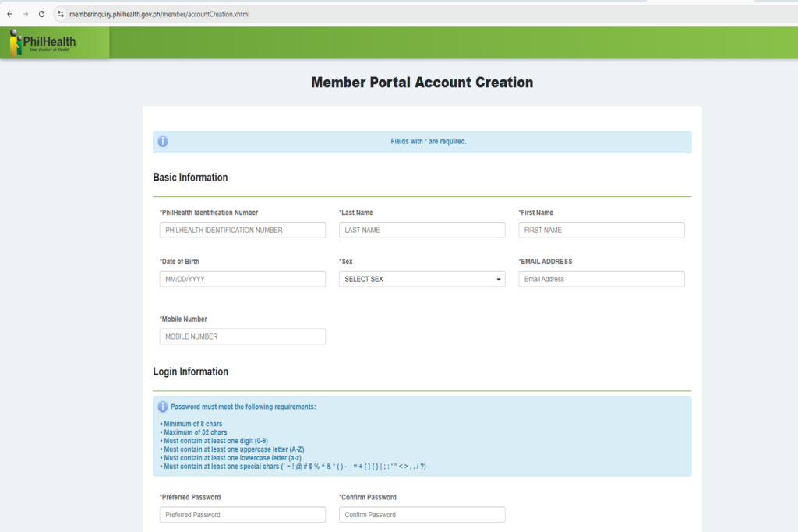Image resolution: width=798 pixels, height=532 pixels.
Task: Click the Login Information heading
Action: pos(190,372)
